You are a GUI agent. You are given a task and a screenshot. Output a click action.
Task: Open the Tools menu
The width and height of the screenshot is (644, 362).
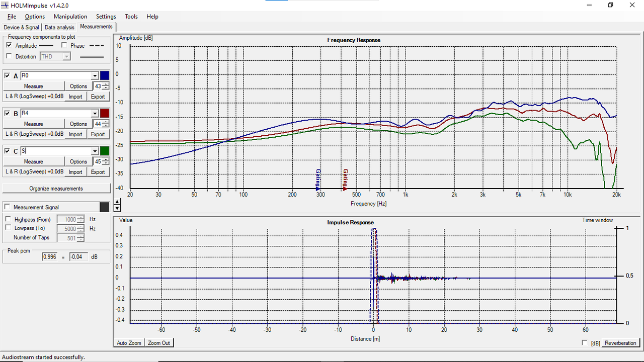[131, 17]
